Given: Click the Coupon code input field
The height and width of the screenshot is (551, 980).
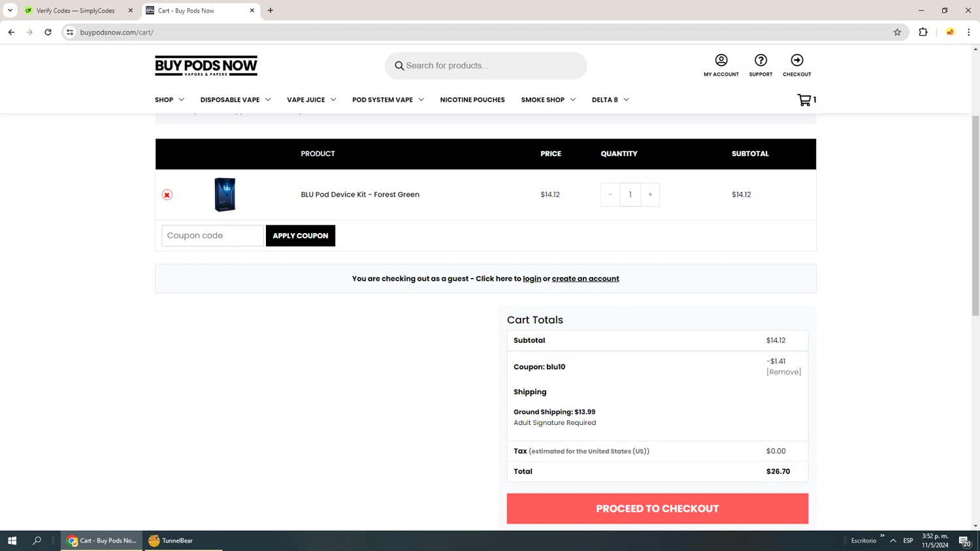Looking at the screenshot, I should click(x=212, y=236).
